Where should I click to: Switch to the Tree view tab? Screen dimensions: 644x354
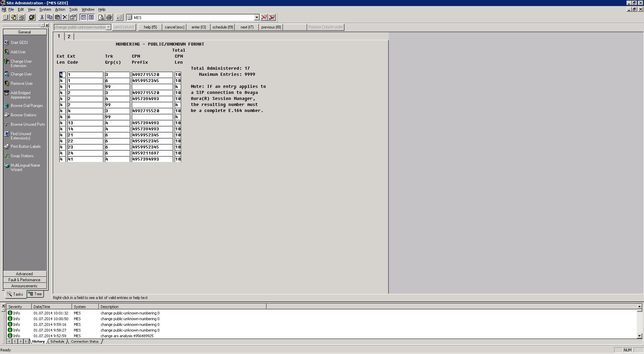coord(35,294)
